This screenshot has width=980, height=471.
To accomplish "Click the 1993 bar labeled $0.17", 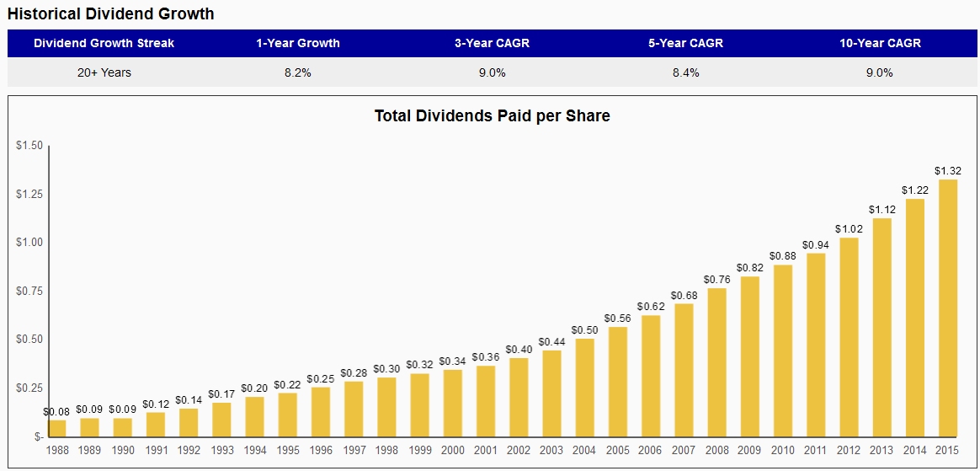I will click(x=222, y=419).
